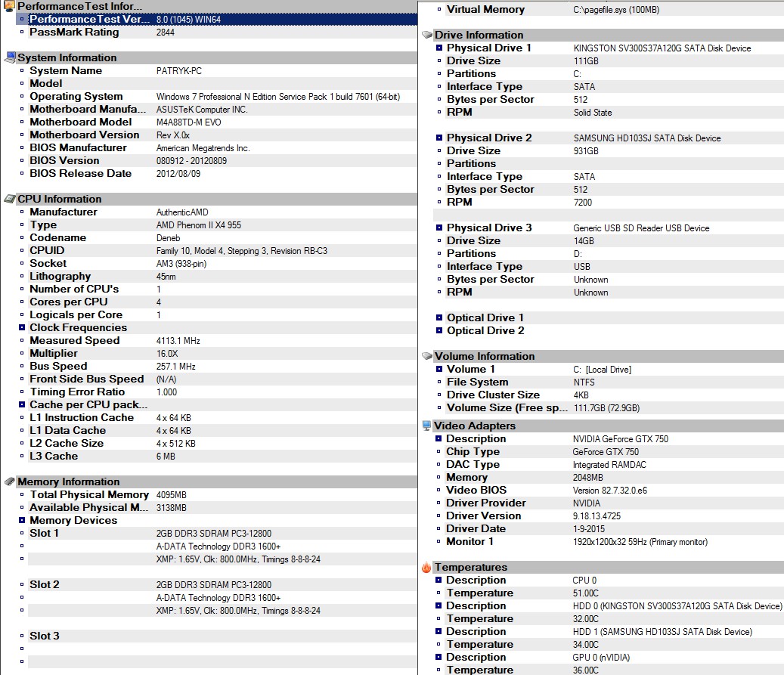The height and width of the screenshot is (675, 784).
Task: Click the 'KINGSTON SV300S37A120G SATA Disk Device' value
Action: tap(662, 48)
